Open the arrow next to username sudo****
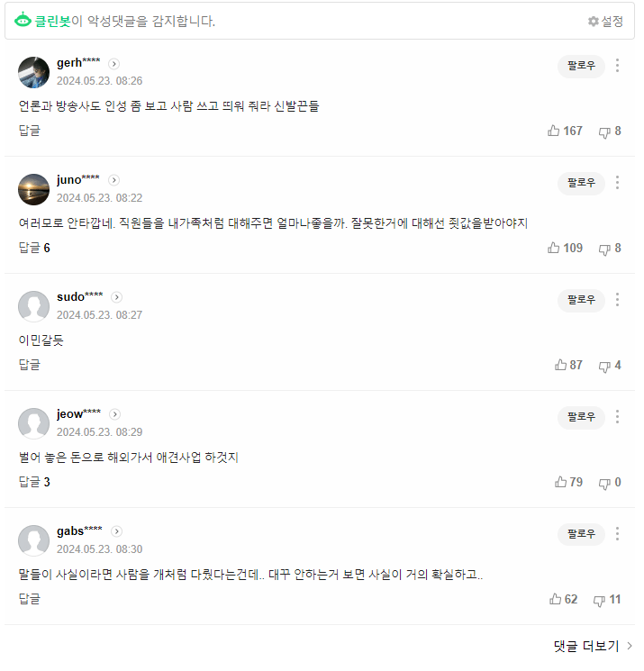644x671 pixels. click(117, 297)
